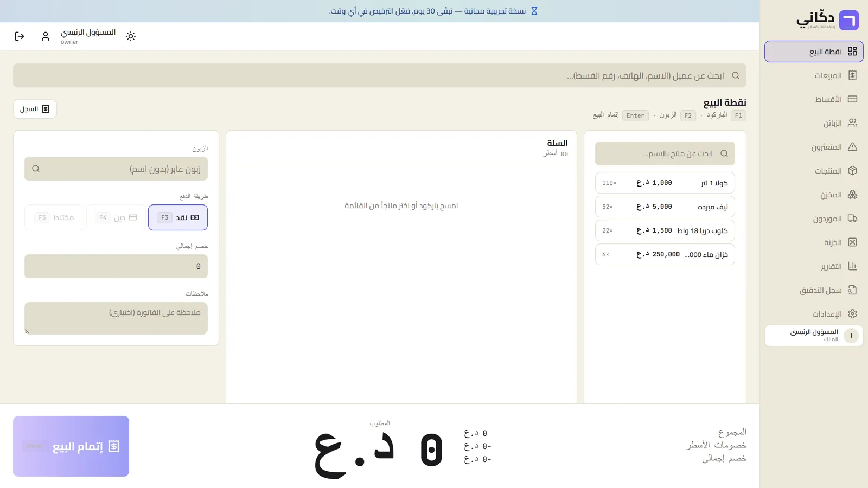868x488 pixels.
Task: Toggle the light/dark theme sun icon
Action: [x=131, y=36]
